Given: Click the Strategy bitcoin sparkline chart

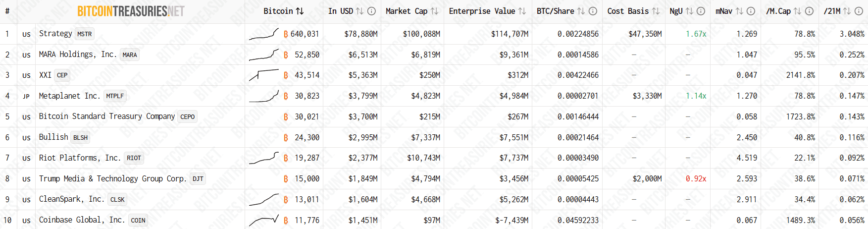Looking at the screenshot, I should click(263, 34).
